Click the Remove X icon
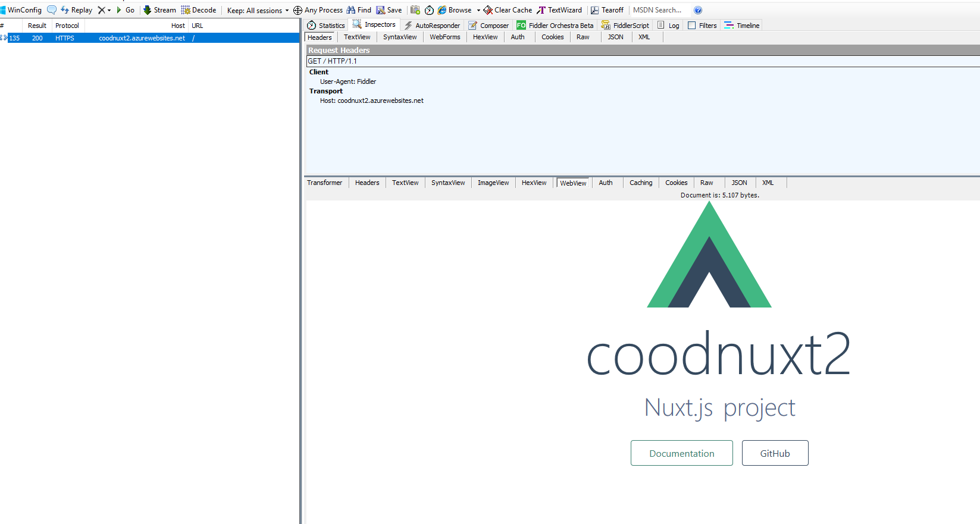980x524 pixels. [101, 10]
